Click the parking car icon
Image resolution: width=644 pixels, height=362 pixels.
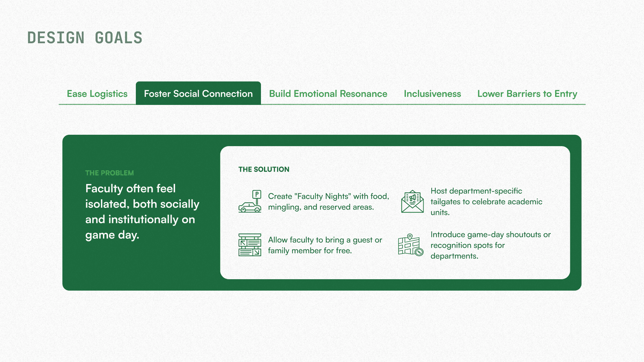pyautogui.click(x=250, y=201)
